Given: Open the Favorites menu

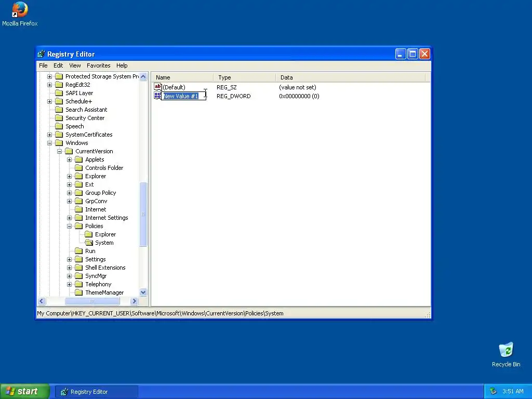Looking at the screenshot, I should [x=98, y=65].
